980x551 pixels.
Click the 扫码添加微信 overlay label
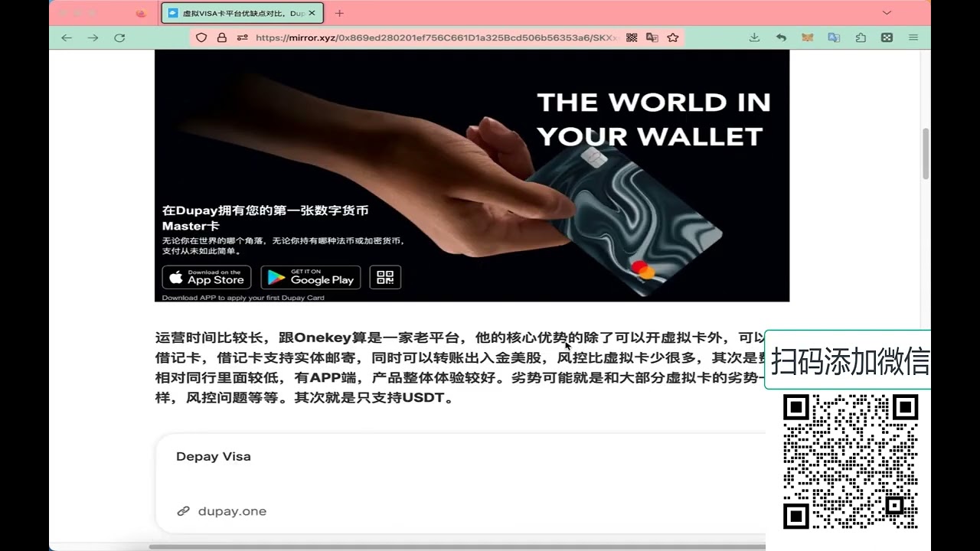coord(850,360)
